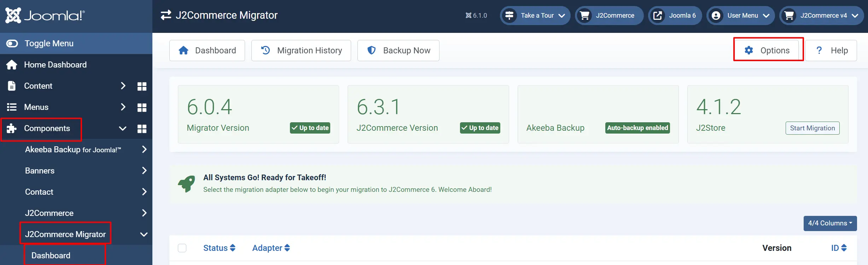This screenshot has height=265, width=868.
Task: Click the Help toolbar button
Action: click(x=831, y=51)
